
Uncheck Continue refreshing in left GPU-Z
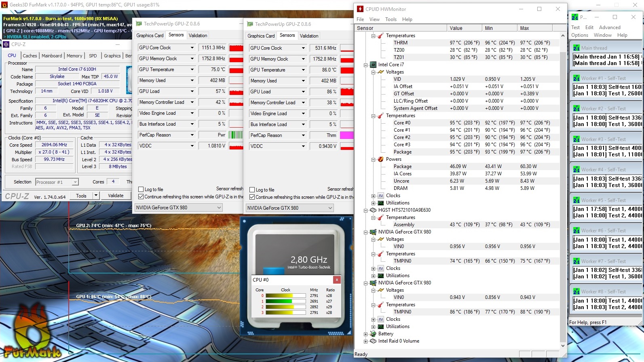(141, 197)
